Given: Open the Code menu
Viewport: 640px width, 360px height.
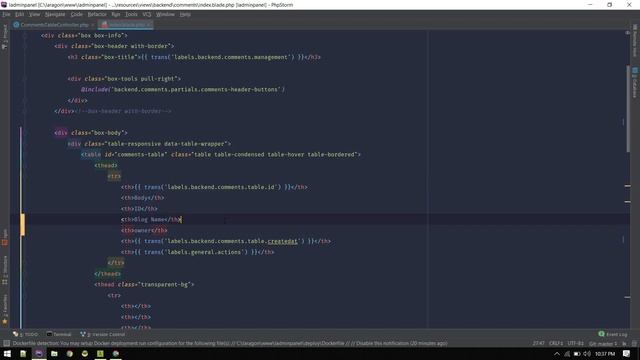Looking at the screenshot, I should click(77, 14).
